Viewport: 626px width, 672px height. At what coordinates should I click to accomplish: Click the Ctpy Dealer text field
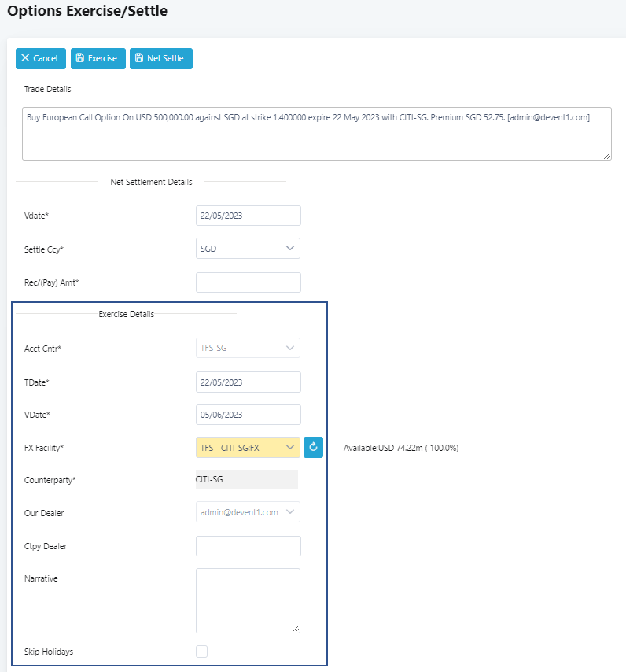[x=248, y=546]
